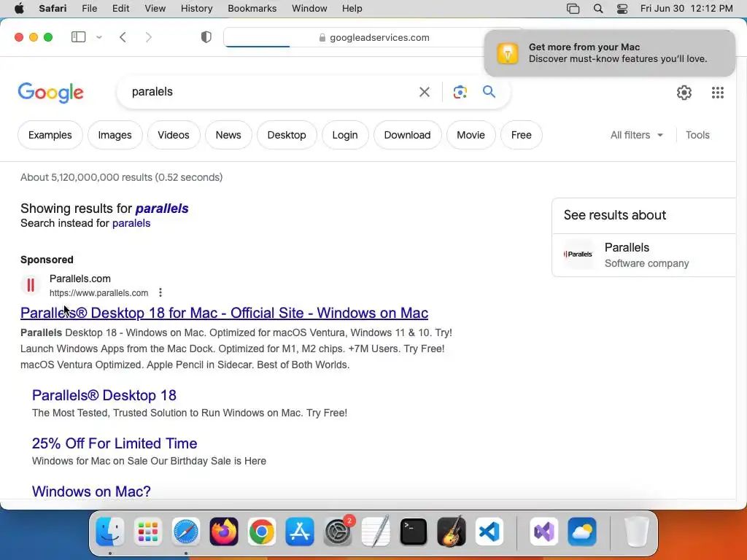The image size is (747, 560).
Task: Launch GarageBand from the Dock
Action: 451,532
